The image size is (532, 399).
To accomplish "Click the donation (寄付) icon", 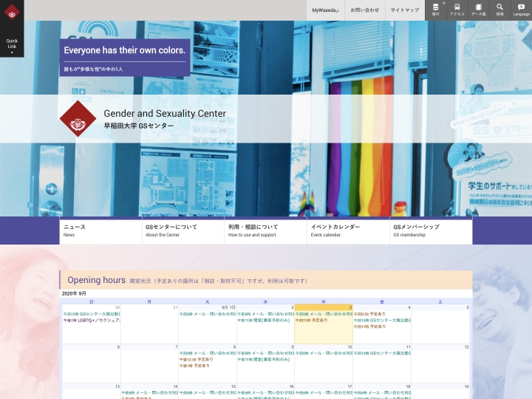I will (x=436, y=10).
